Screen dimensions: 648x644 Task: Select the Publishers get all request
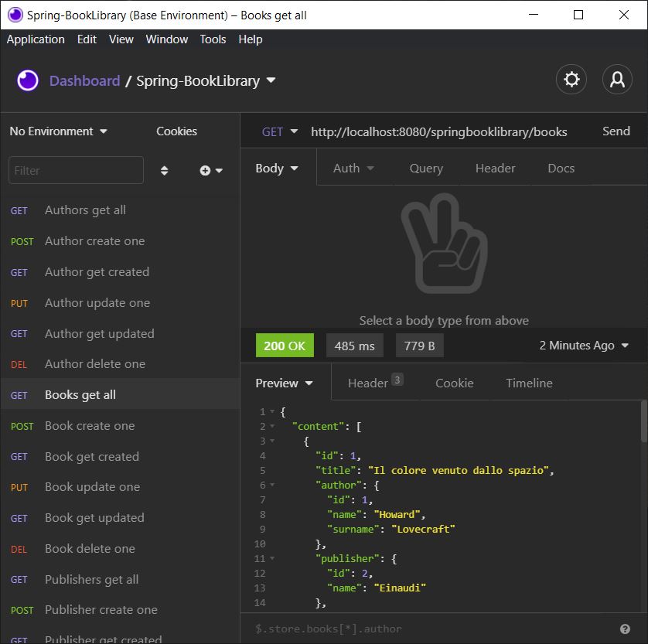pyautogui.click(x=120, y=580)
